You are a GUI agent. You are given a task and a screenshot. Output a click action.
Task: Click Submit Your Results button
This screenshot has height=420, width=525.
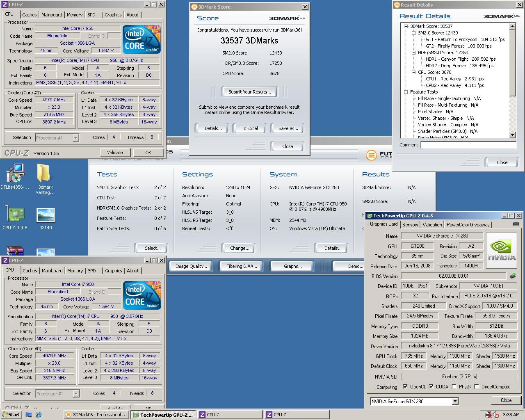[x=249, y=92]
